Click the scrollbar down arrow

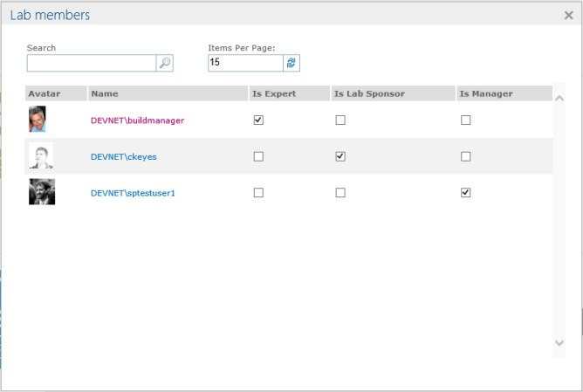tap(559, 343)
